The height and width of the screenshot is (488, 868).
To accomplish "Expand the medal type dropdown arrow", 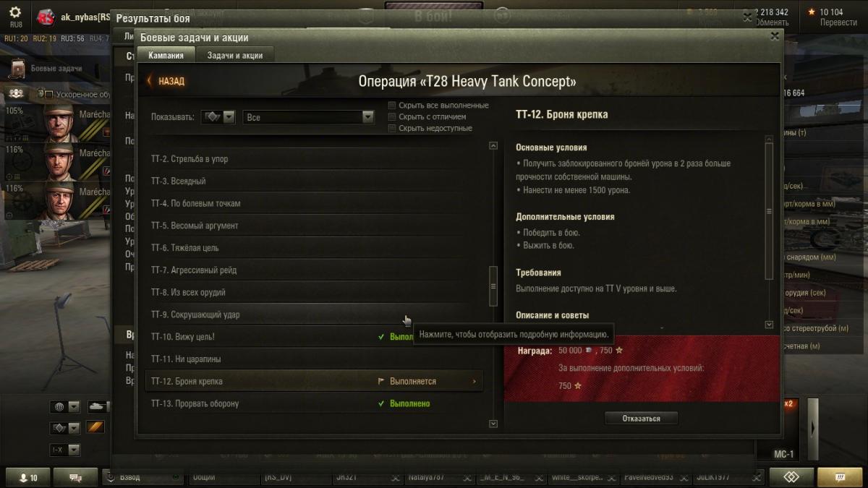I will pyautogui.click(x=229, y=116).
